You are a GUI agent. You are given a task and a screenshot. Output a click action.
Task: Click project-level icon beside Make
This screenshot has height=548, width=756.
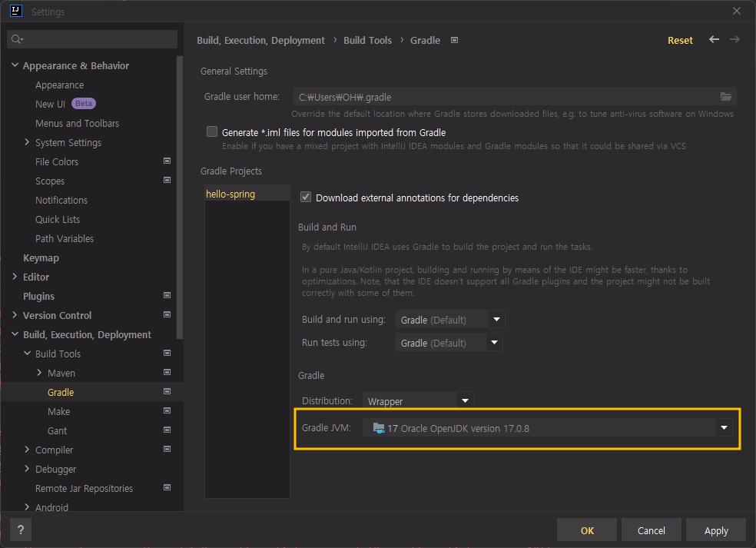(x=167, y=411)
